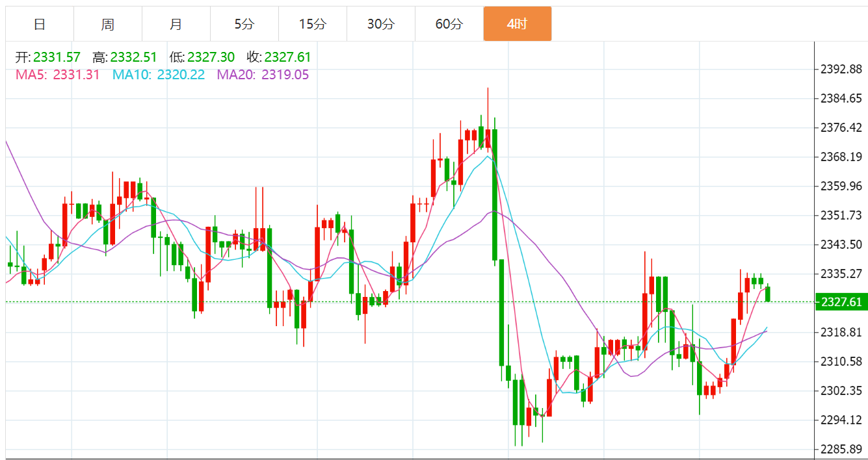The width and height of the screenshot is (868, 460).
Task: Click the green 2327.61 current price tag
Action: pyautogui.click(x=841, y=302)
